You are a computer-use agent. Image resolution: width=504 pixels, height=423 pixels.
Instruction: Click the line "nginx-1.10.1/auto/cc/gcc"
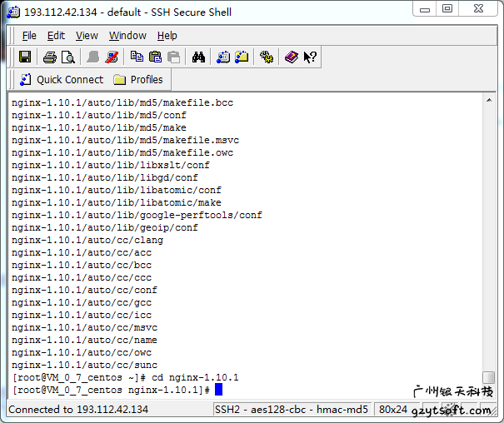pos(82,302)
